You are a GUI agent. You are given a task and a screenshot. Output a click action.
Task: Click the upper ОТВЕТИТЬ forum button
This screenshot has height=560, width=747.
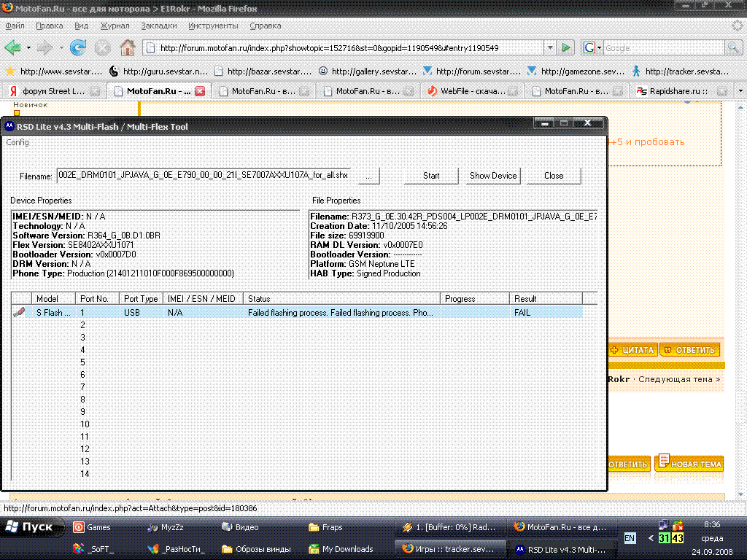690,350
